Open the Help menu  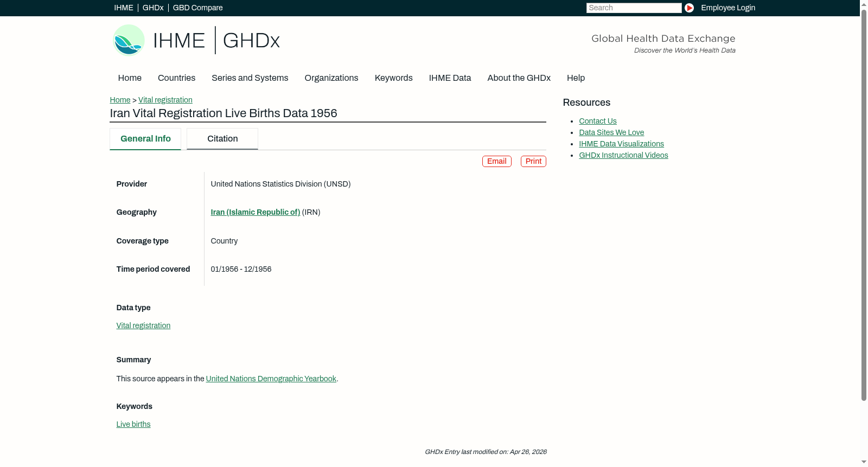pyautogui.click(x=576, y=78)
